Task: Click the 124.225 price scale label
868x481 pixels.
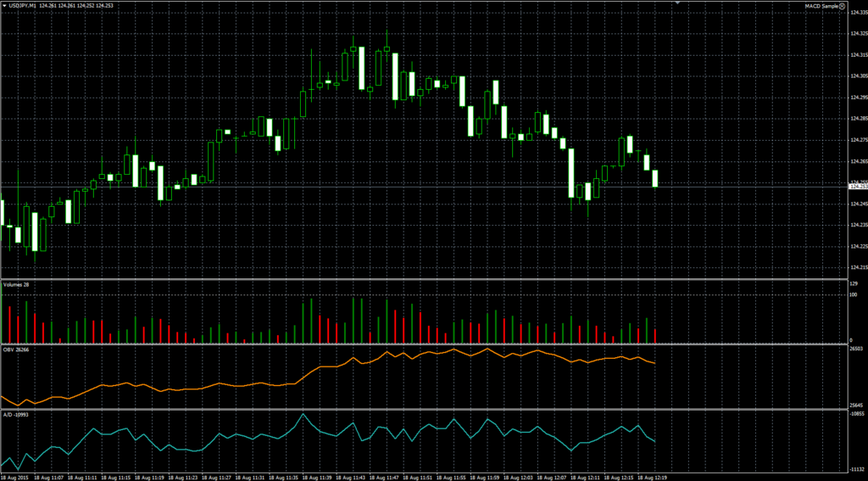Action: (x=858, y=247)
